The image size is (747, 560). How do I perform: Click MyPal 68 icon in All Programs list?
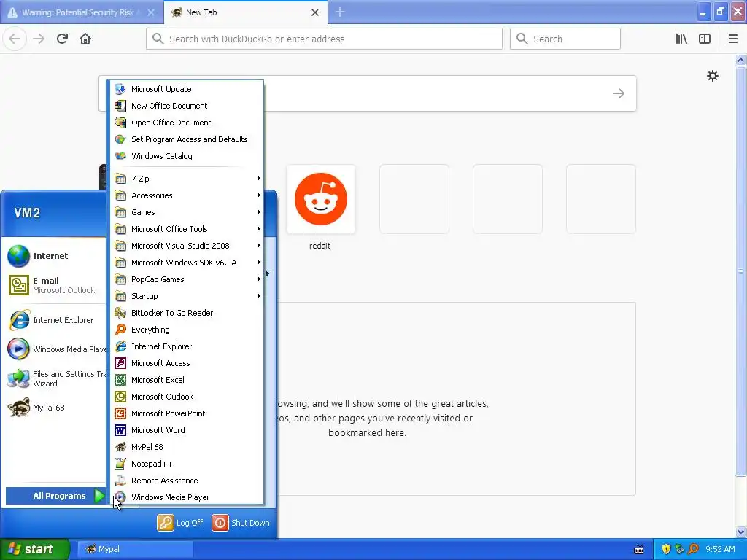click(120, 447)
